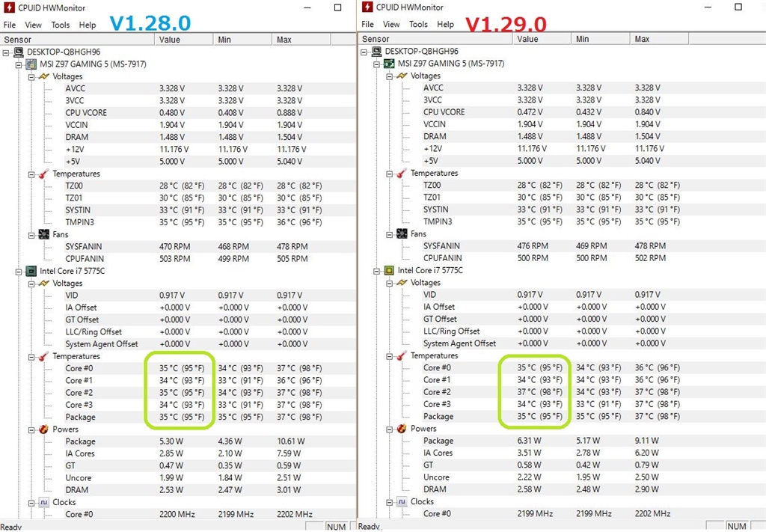The height and width of the screenshot is (532, 766).
Task: Click MSI Z97 motherboard icon in right window
Action: 389,64
